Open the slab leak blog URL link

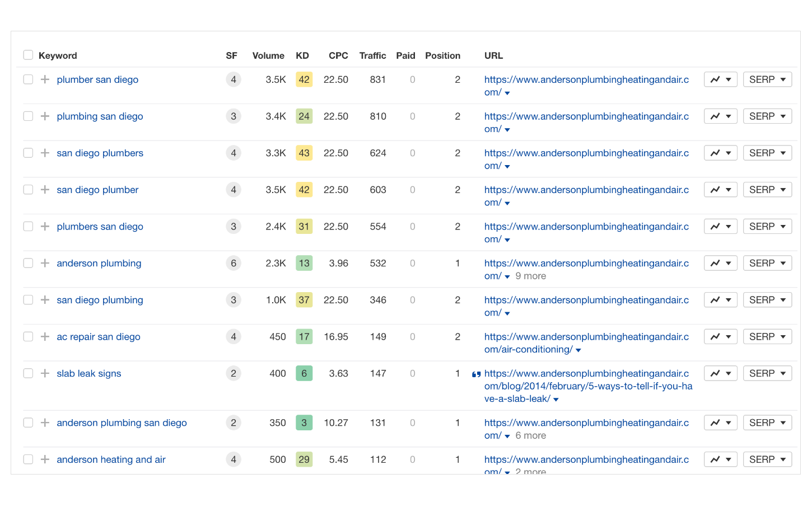[x=588, y=386]
